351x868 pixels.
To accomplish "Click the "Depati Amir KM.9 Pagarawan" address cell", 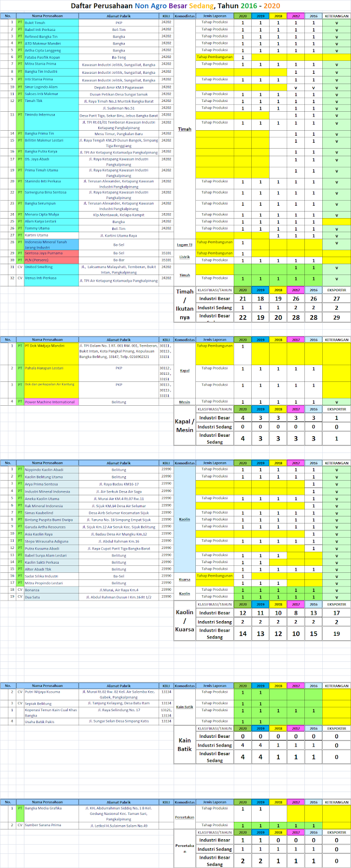I will coord(119,87).
